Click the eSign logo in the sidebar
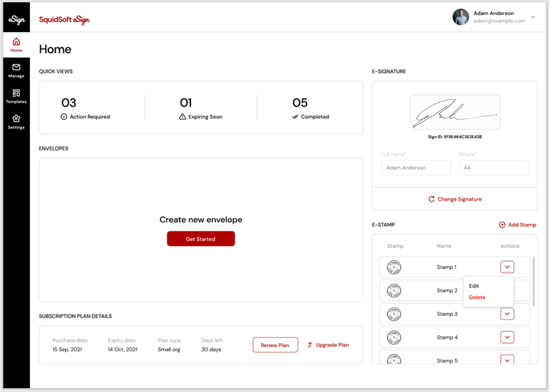 [16, 20]
